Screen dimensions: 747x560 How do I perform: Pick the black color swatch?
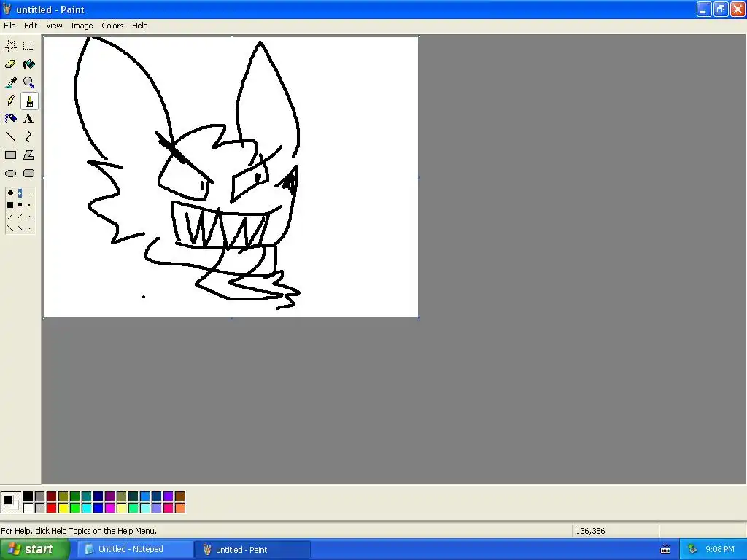click(28, 497)
